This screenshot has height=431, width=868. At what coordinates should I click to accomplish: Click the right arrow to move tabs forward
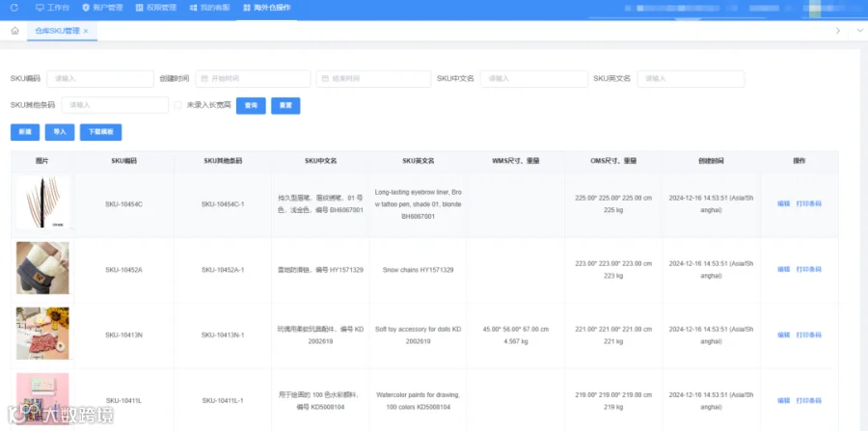click(838, 31)
